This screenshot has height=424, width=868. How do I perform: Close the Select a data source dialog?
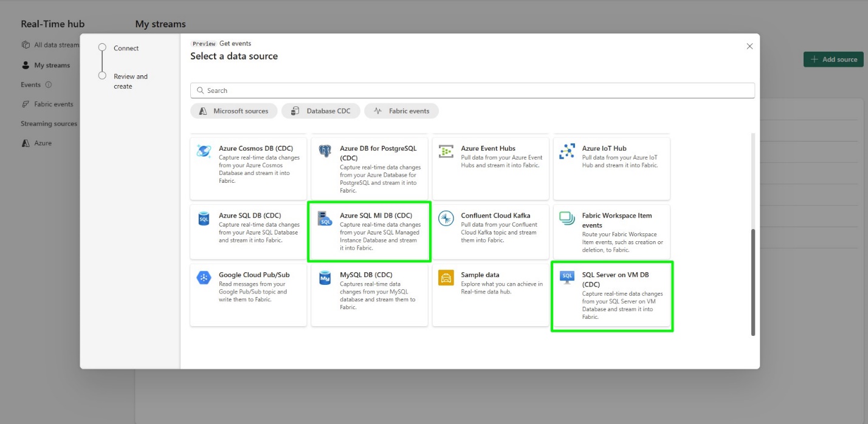pyautogui.click(x=749, y=46)
